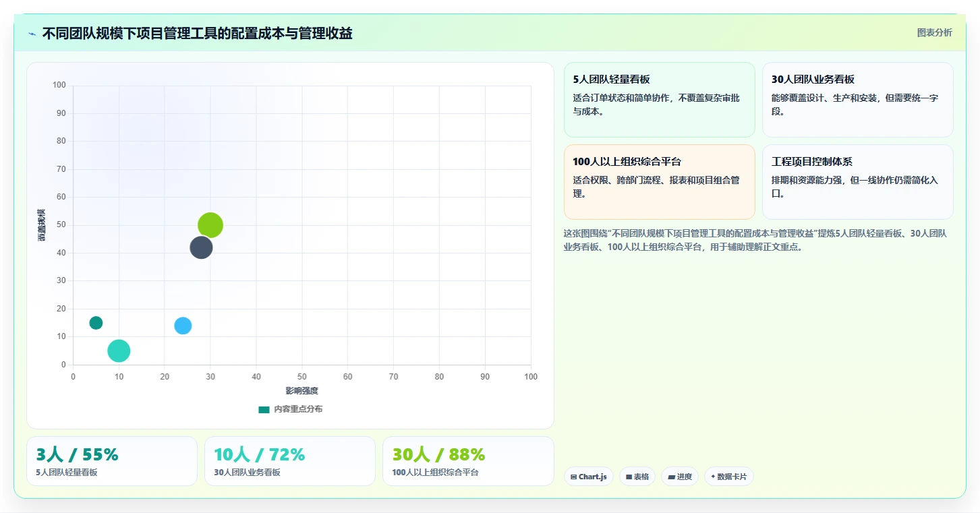Open the 工程项目控制体系 card
This screenshot has width=980, height=513.
(x=857, y=182)
